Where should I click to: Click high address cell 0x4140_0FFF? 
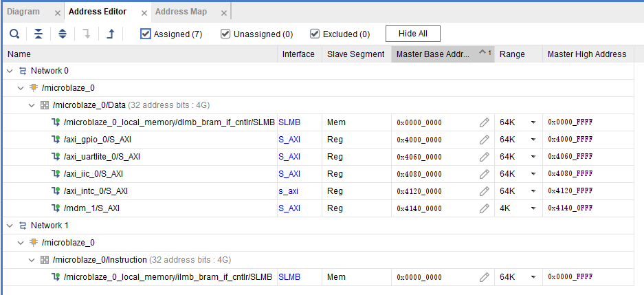tap(570, 209)
